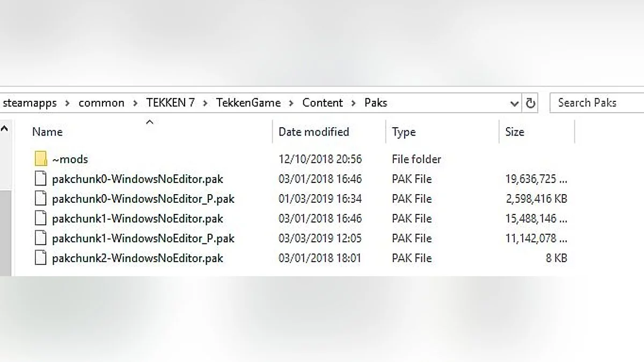Viewport: 644px width, 362px height.
Task: Select the ~mods folder name
Action: [70, 159]
